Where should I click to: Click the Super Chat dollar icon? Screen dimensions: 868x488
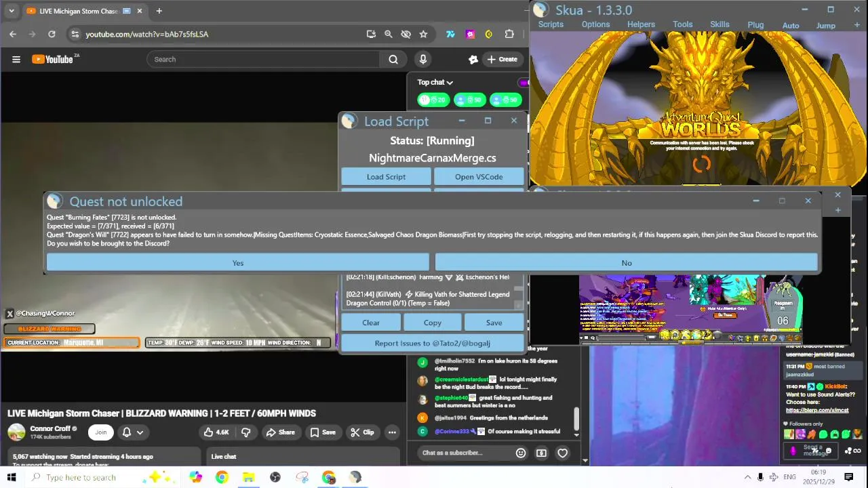541,453
